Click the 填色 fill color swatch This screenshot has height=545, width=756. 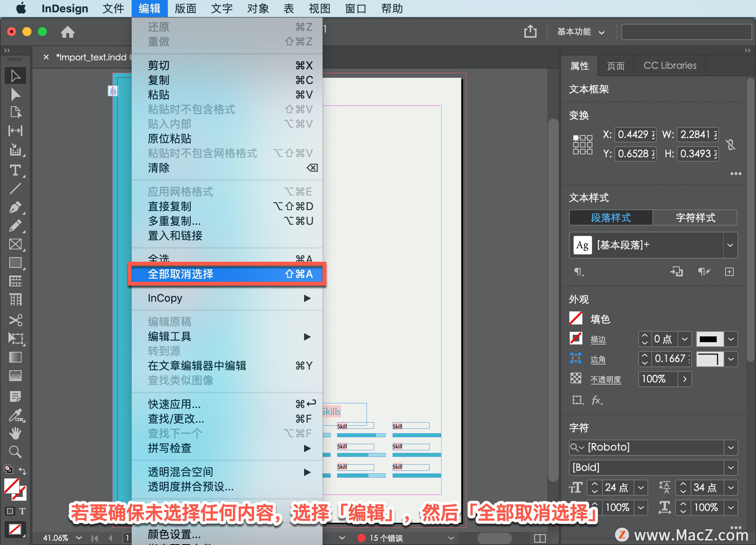(x=576, y=318)
